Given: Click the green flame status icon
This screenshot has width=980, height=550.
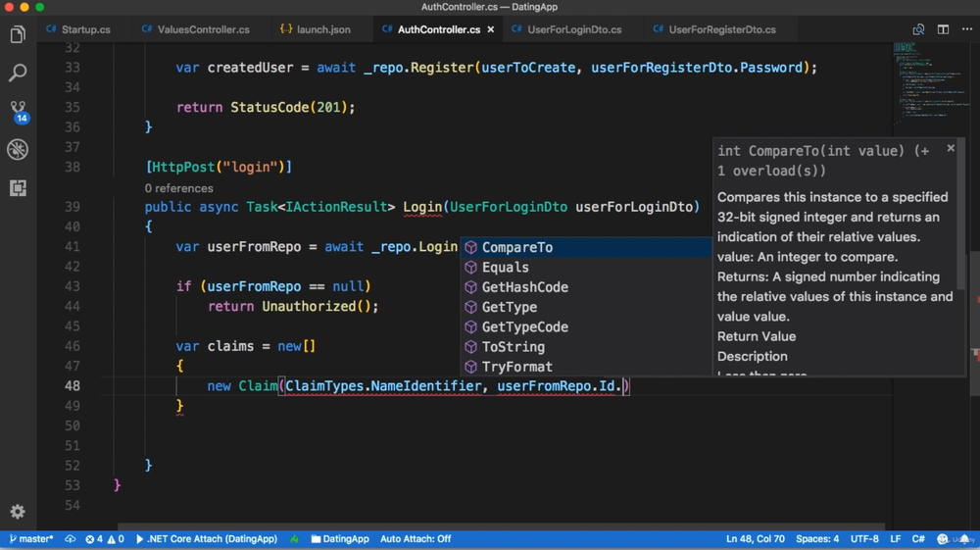Looking at the screenshot, I should 294,539.
